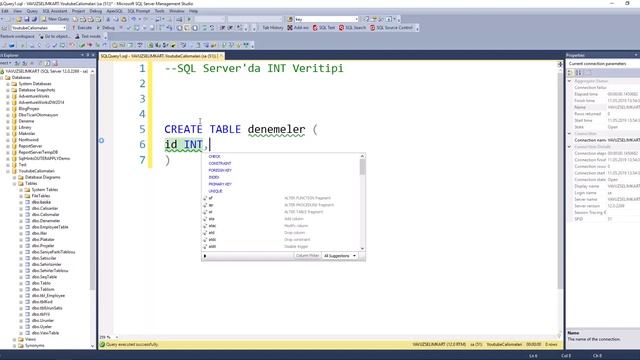Toggle Alphabetical sort in the Properties panel
Image resolution: width=640 pixels, height=360 pixels.
(x=578, y=73)
